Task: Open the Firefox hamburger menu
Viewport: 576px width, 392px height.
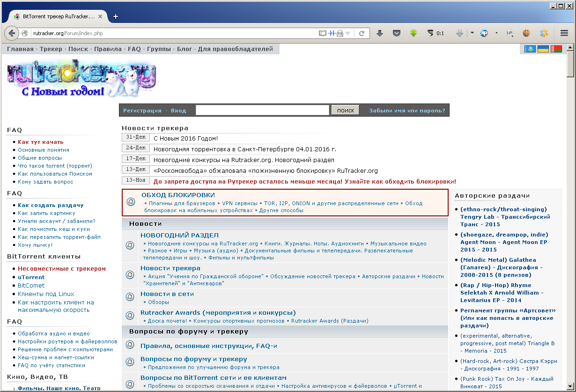Action: click(x=564, y=33)
